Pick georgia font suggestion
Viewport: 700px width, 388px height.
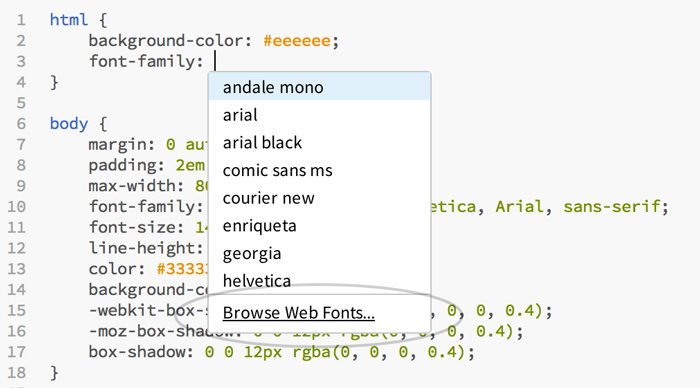click(319, 253)
